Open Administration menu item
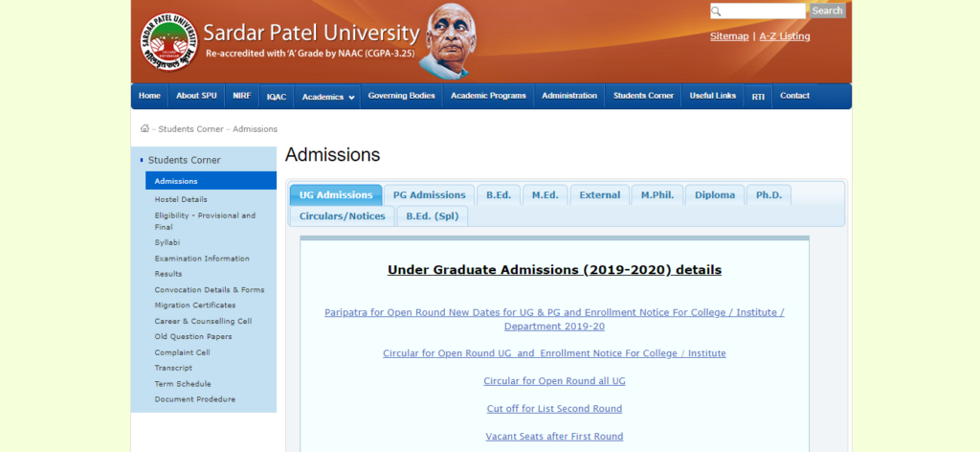Screen dimensions: 980x452 point(568,96)
